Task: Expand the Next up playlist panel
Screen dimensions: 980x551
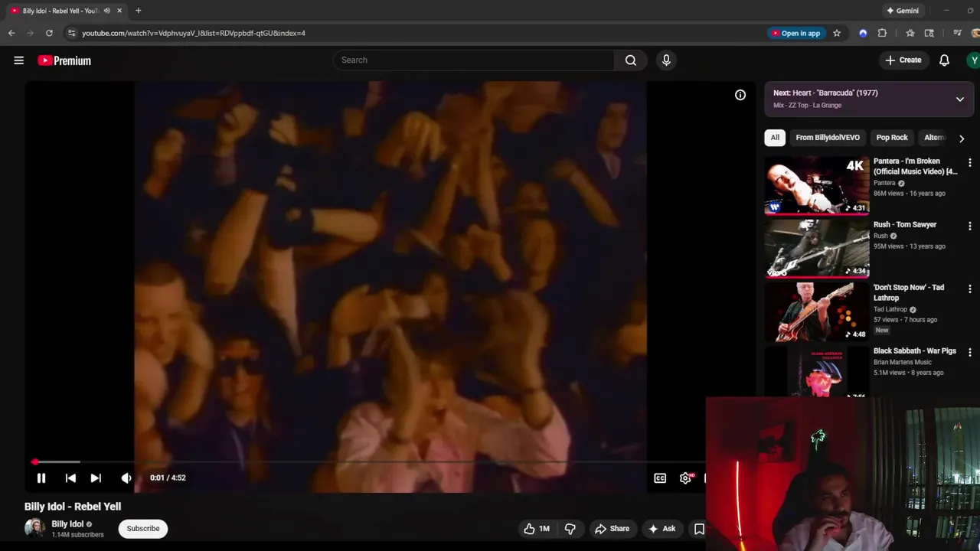Action: [959, 99]
